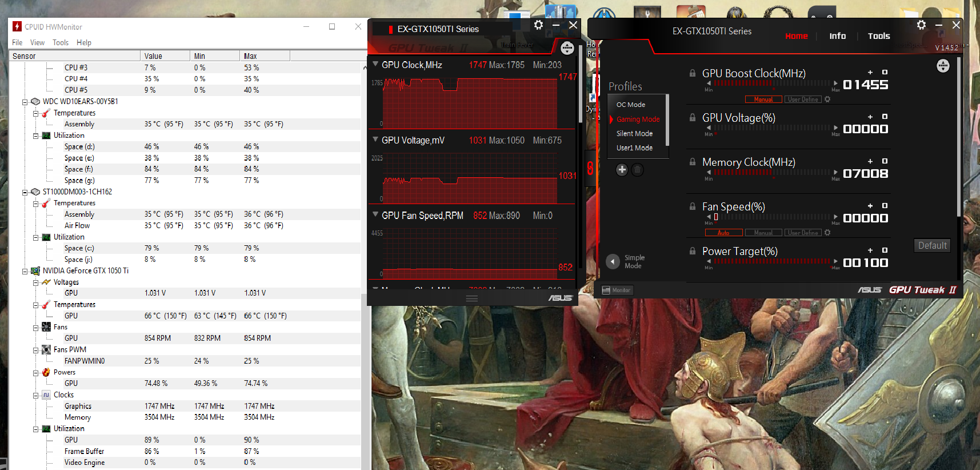The image size is (980, 470).
Task: Click the Monitor button in GPU Tweak
Action: click(x=617, y=290)
